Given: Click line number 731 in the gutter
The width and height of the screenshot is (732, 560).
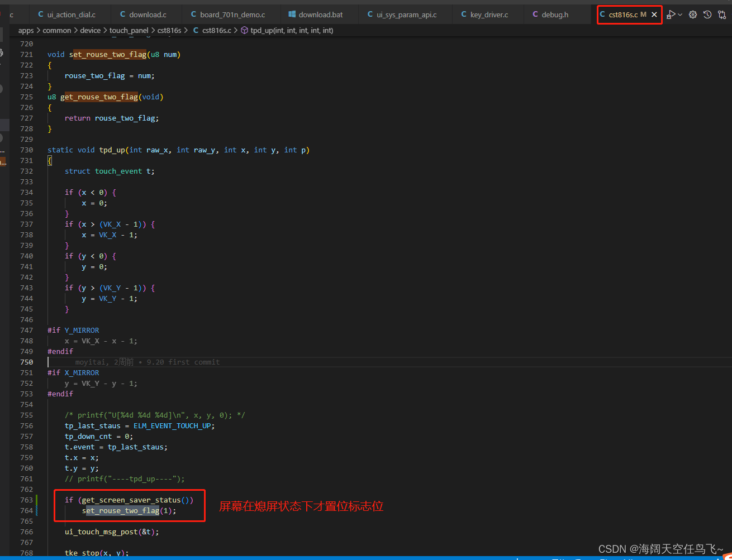Looking at the screenshot, I should [26, 160].
